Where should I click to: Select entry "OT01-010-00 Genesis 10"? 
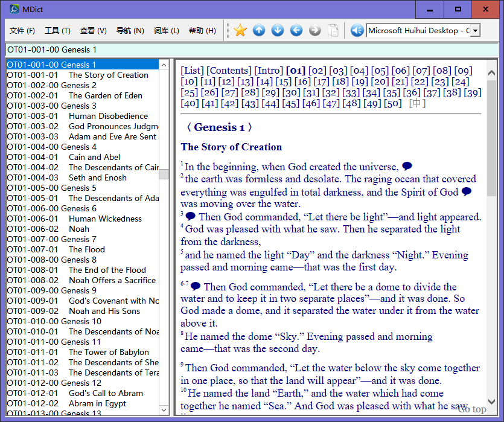pos(83,321)
